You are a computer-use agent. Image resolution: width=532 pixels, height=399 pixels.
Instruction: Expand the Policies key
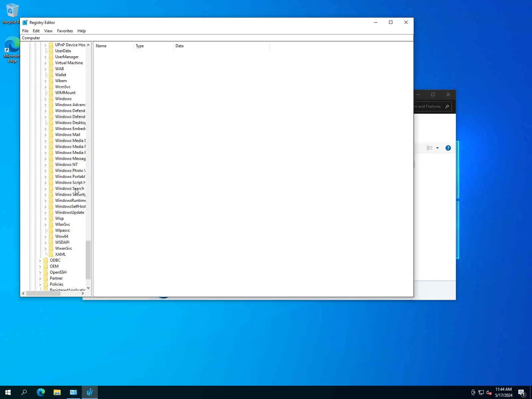[40, 284]
